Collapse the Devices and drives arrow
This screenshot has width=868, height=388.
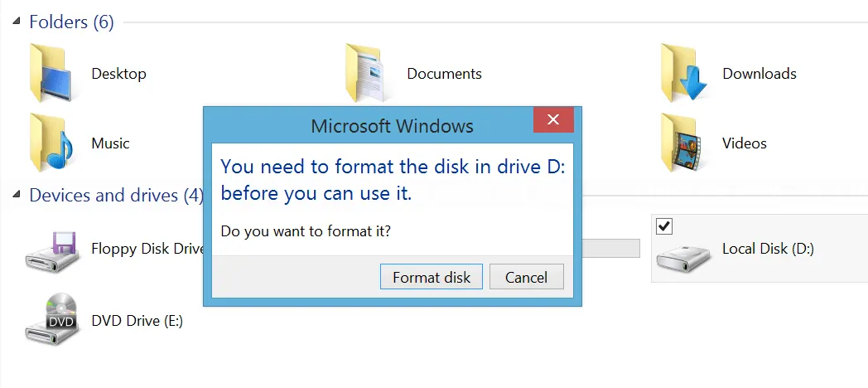[x=17, y=196]
